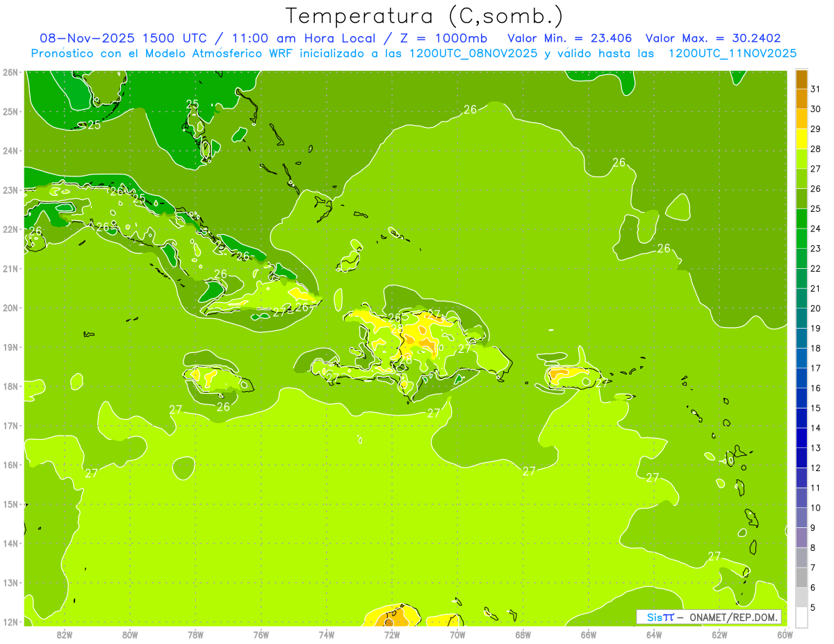Click the 12N latitude axis label
Screen dimensions: 834x644
click(10, 622)
